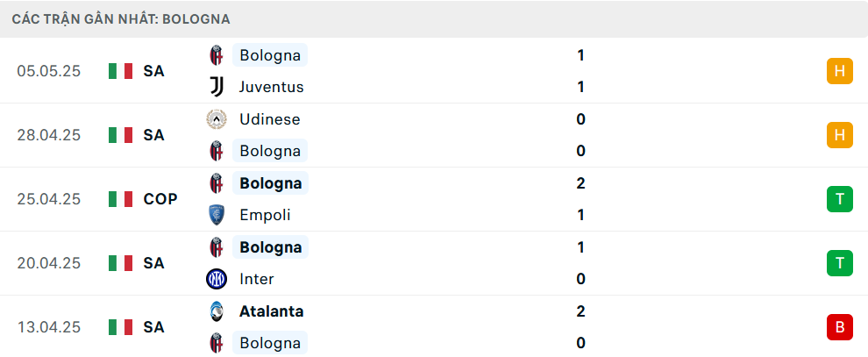The image size is (868, 357).
Task: Click green T badge for the Inter match
Action: pos(840,263)
